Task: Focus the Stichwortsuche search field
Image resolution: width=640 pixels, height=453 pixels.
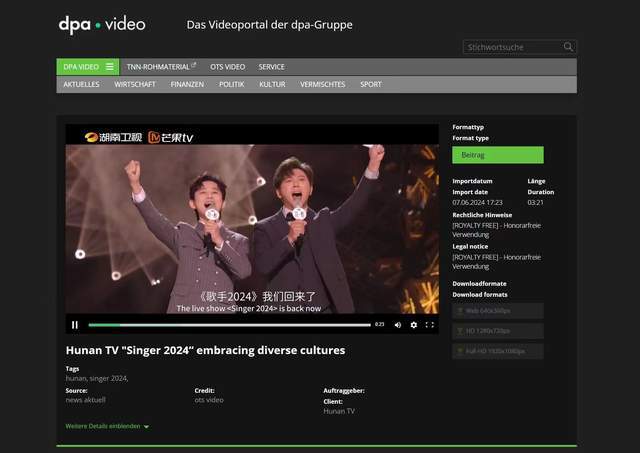Action: (x=511, y=47)
